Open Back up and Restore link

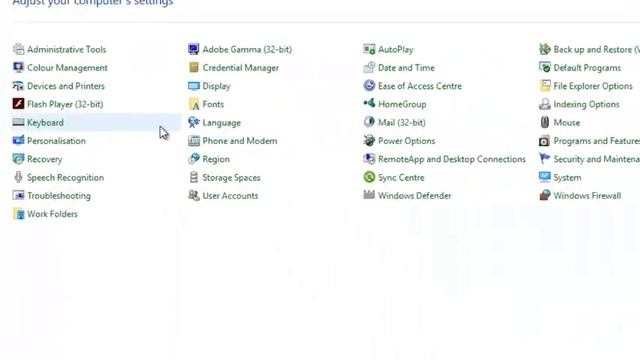tap(596, 49)
